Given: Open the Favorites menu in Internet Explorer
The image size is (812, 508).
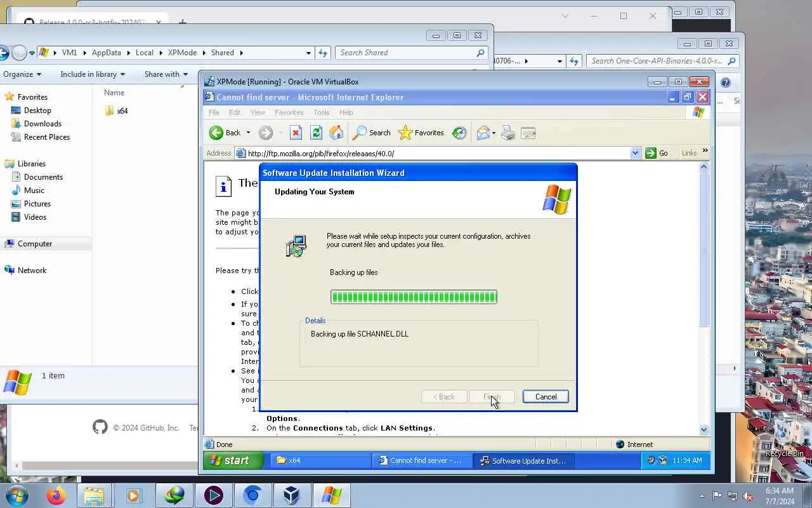Looking at the screenshot, I should pyautogui.click(x=289, y=112).
